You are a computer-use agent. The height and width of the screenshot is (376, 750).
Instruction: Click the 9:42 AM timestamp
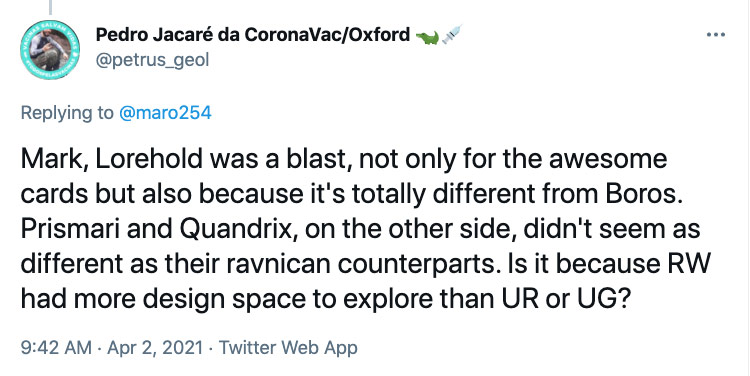pyautogui.click(x=56, y=348)
